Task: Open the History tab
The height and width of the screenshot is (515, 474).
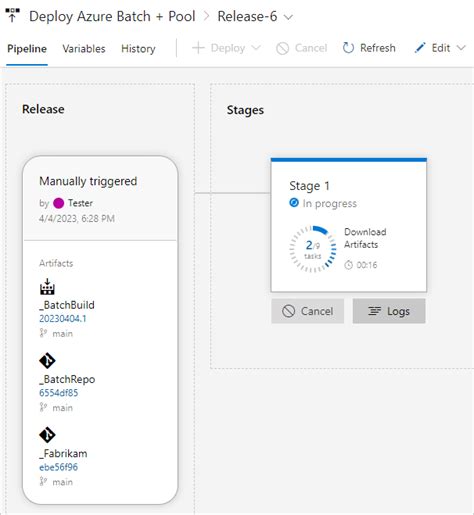Action: click(x=138, y=49)
